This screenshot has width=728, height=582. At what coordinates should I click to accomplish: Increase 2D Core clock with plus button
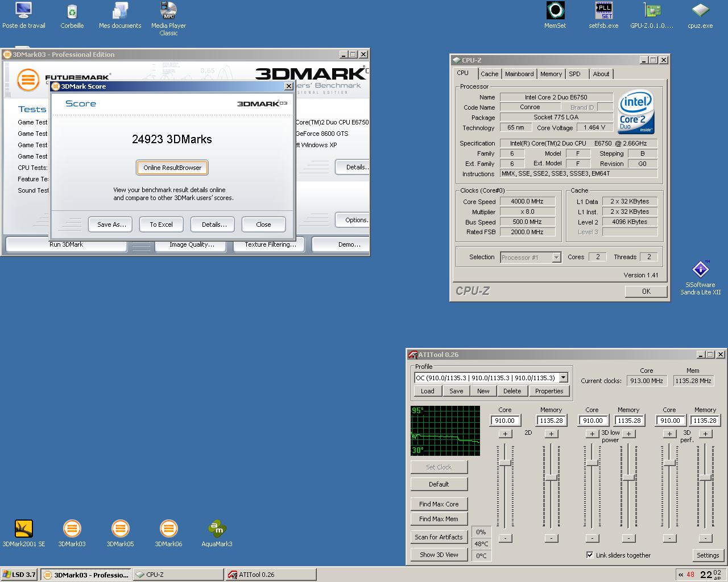(505, 434)
